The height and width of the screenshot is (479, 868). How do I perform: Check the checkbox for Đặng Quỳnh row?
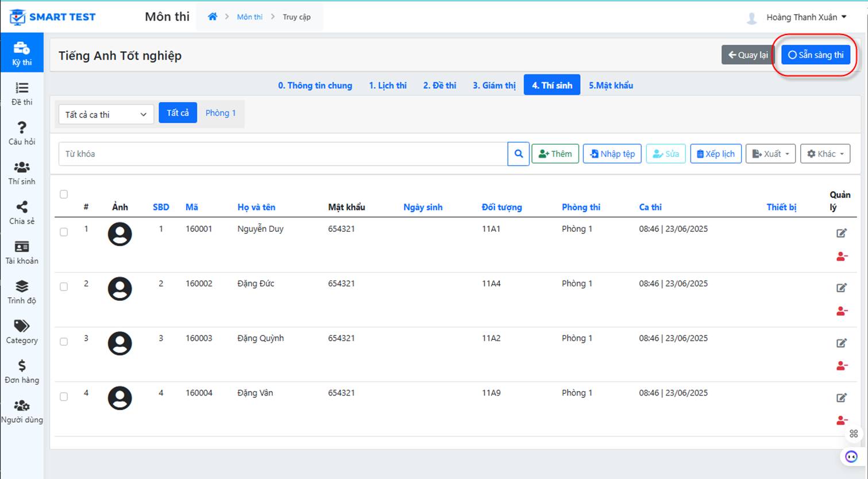coord(64,342)
